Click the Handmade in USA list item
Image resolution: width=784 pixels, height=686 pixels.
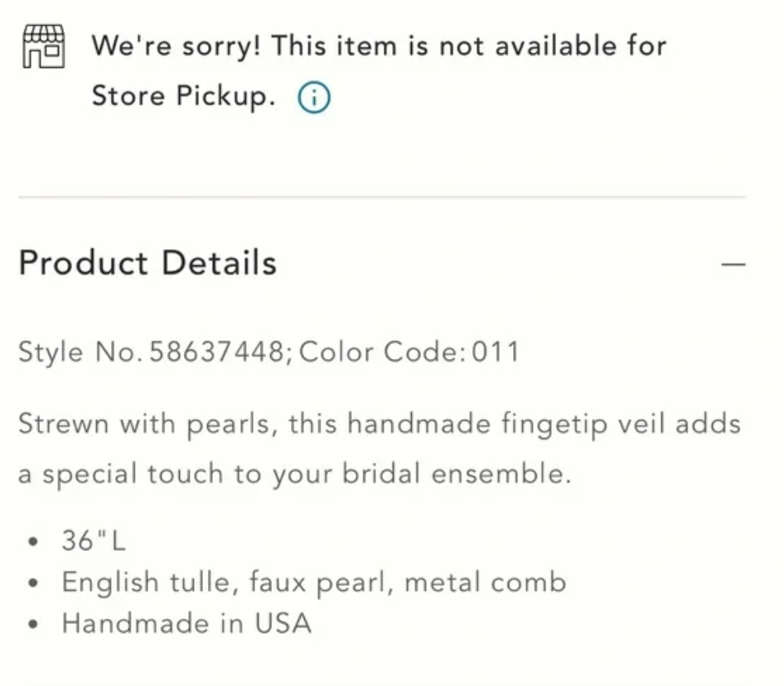tap(186, 623)
